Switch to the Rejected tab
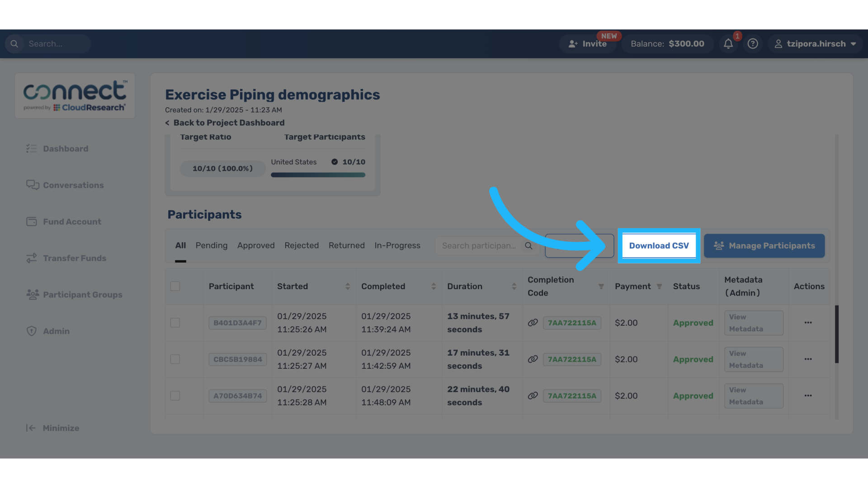Viewport: 868px width, 488px height. 302,245
